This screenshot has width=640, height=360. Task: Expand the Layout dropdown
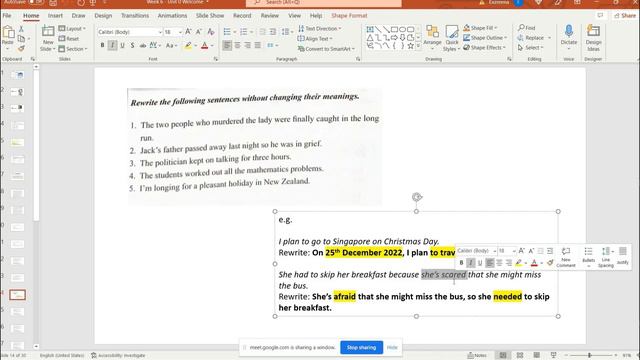(x=72, y=29)
